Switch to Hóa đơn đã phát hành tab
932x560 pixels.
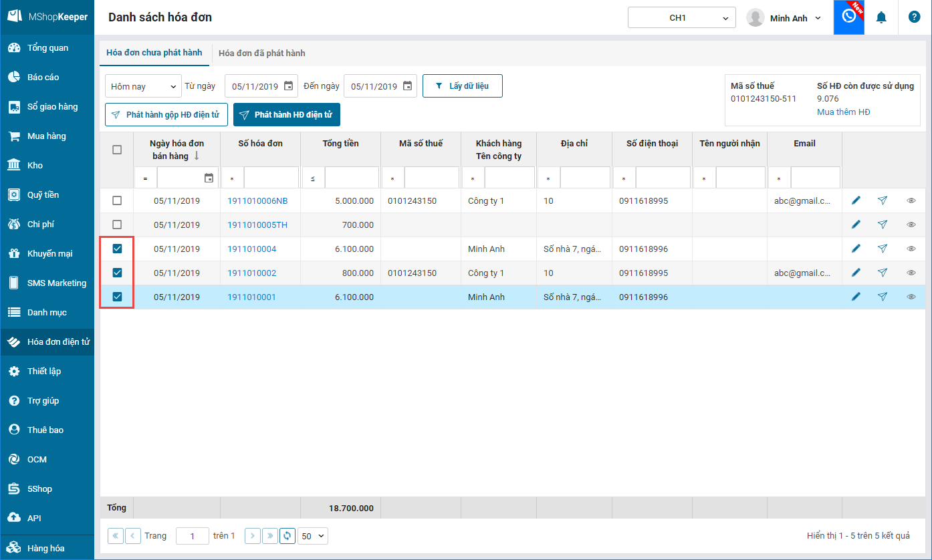point(261,53)
